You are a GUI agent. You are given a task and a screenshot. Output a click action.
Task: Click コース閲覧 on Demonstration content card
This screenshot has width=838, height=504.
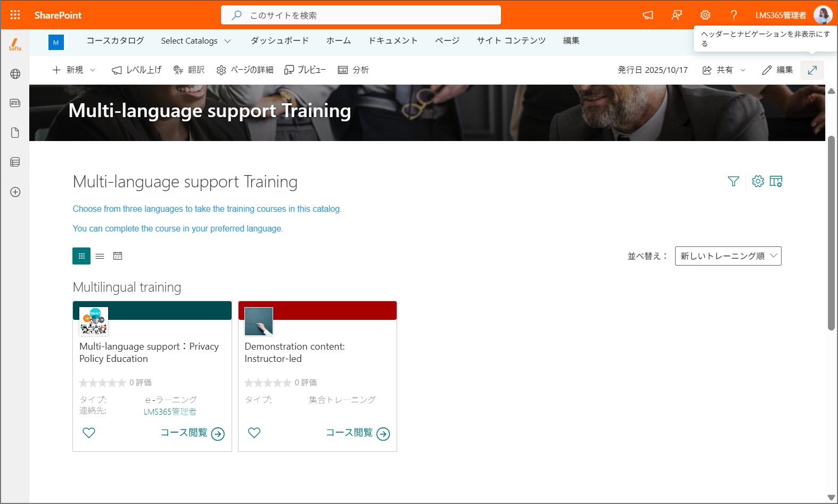point(358,433)
